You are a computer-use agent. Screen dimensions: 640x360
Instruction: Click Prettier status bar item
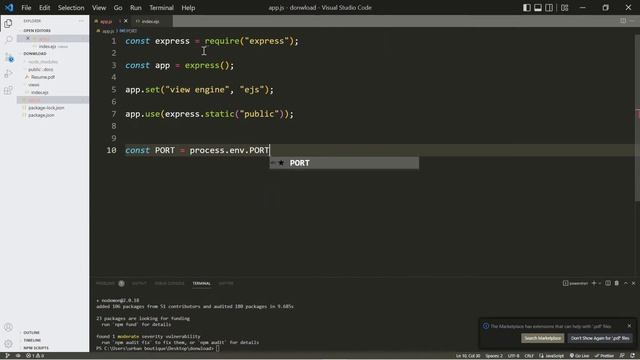[604, 356]
